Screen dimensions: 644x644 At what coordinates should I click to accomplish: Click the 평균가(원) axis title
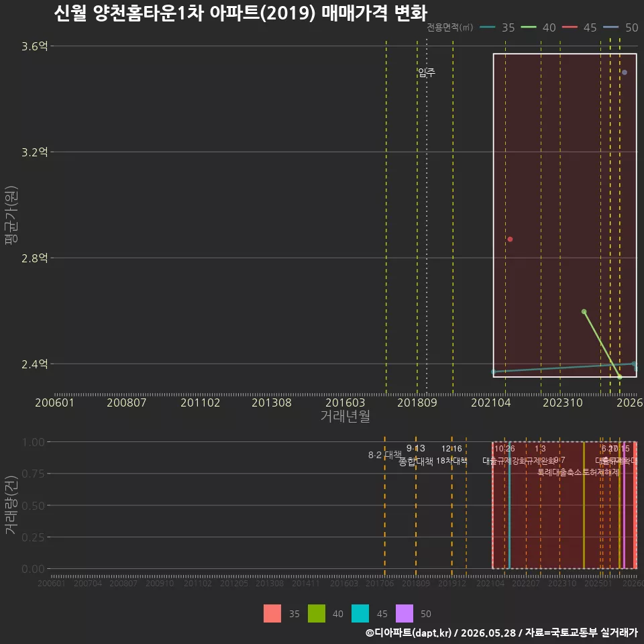click(x=11, y=215)
